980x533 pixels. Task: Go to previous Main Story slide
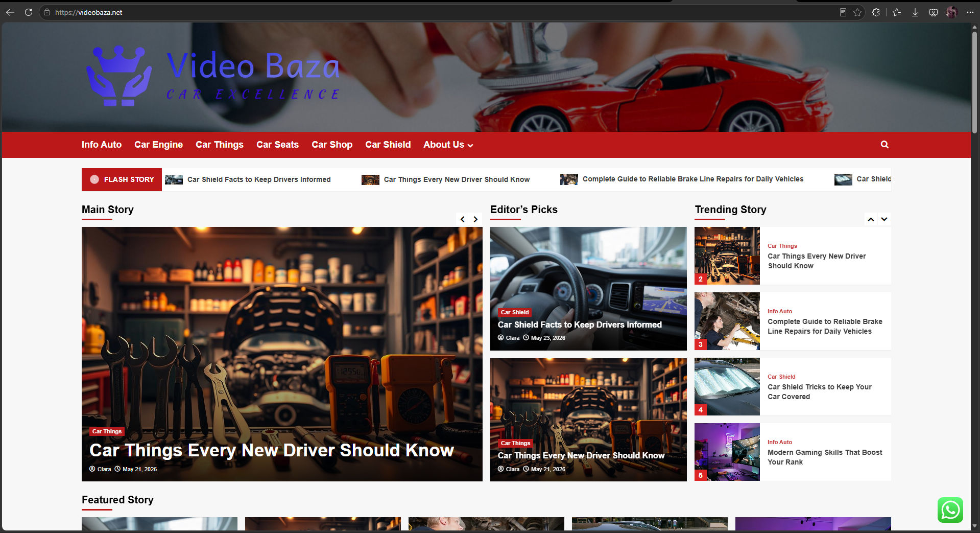pyautogui.click(x=463, y=219)
